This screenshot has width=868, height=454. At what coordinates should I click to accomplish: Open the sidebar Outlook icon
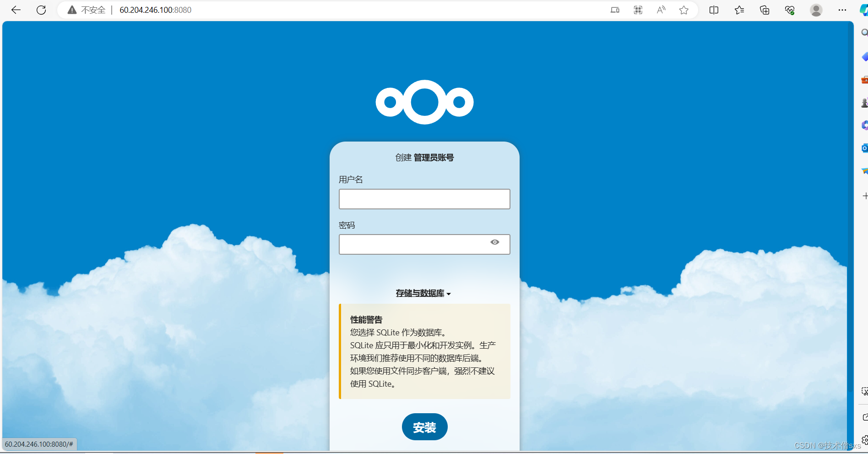coord(864,148)
